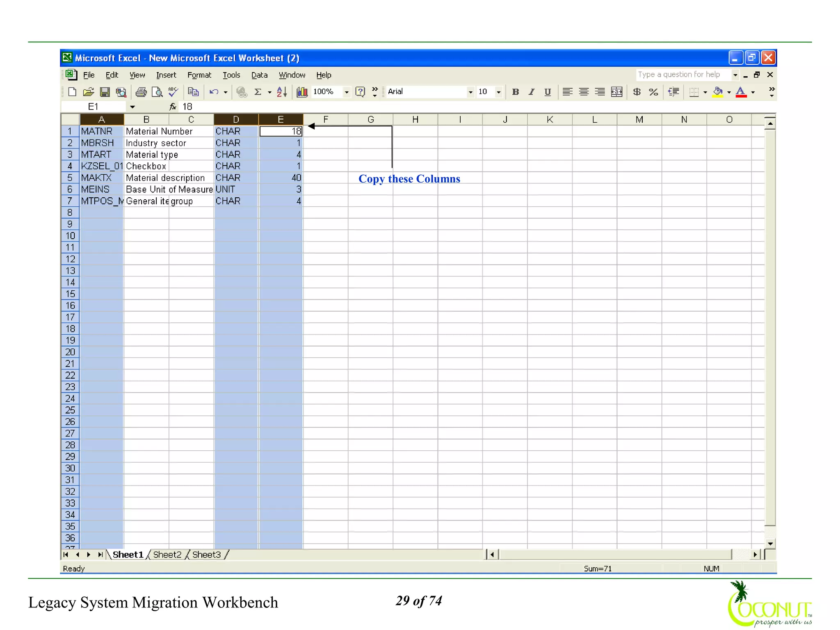Click the Copy icon in the toolbar
This screenshot has height=630, width=840.
(x=193, y=92)
